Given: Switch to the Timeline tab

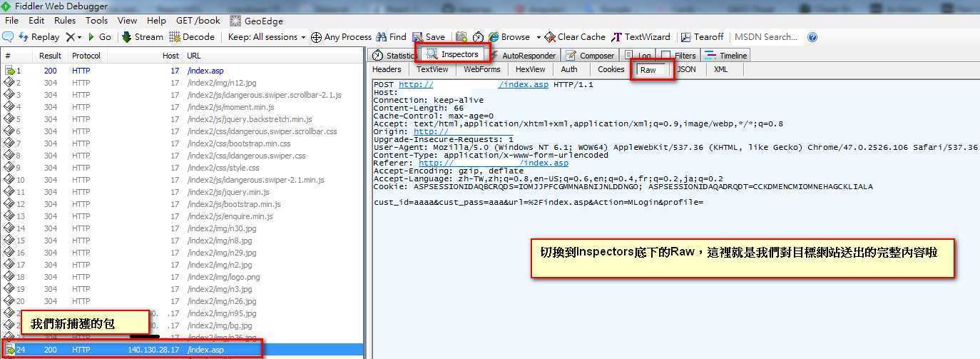Looking at the screenshot, I should [727, 55].
